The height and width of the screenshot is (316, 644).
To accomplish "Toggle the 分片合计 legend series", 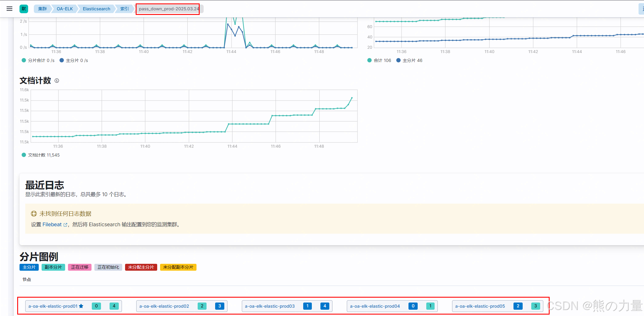I will (x=38, y=61).
